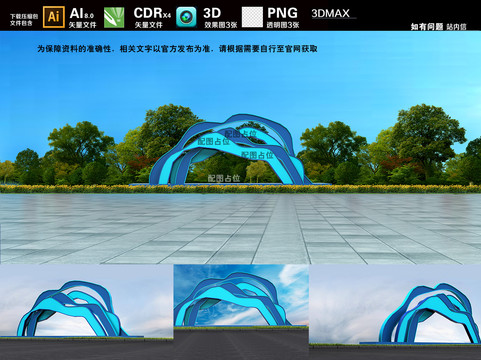
Task: Click the teal 3D camera lens icon
Action: 186,17
